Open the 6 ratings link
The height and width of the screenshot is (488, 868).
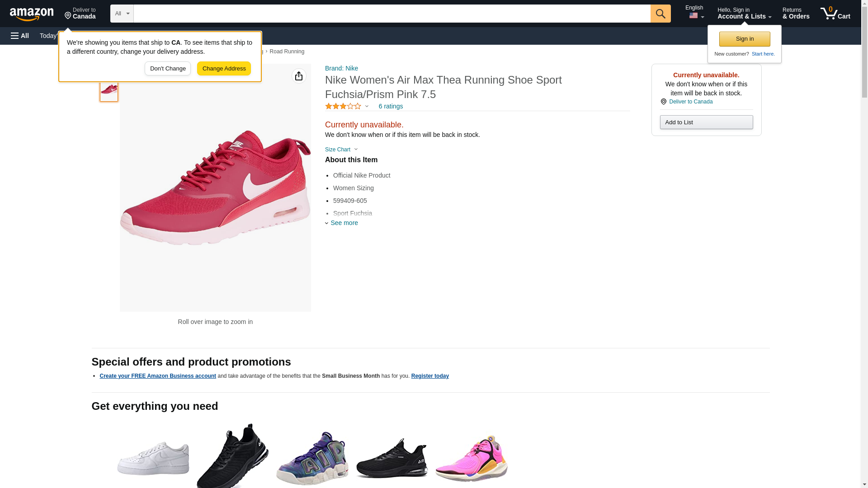click(391, 106)
